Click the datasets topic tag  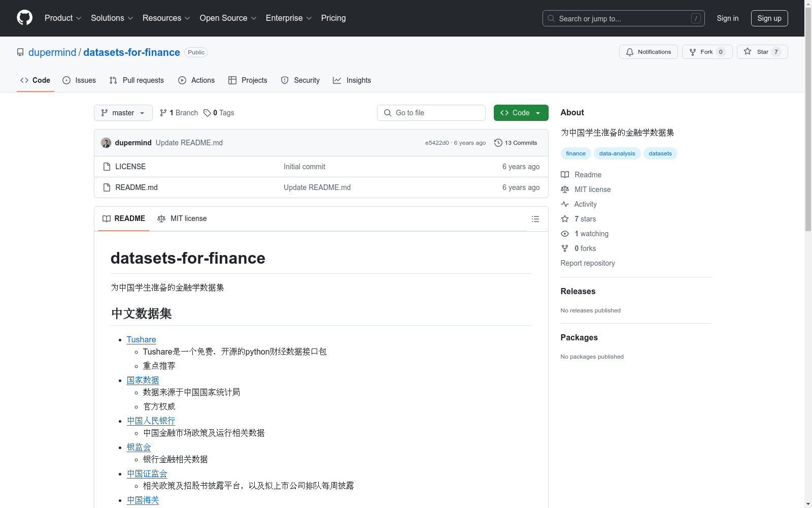(x=660, y=153)
